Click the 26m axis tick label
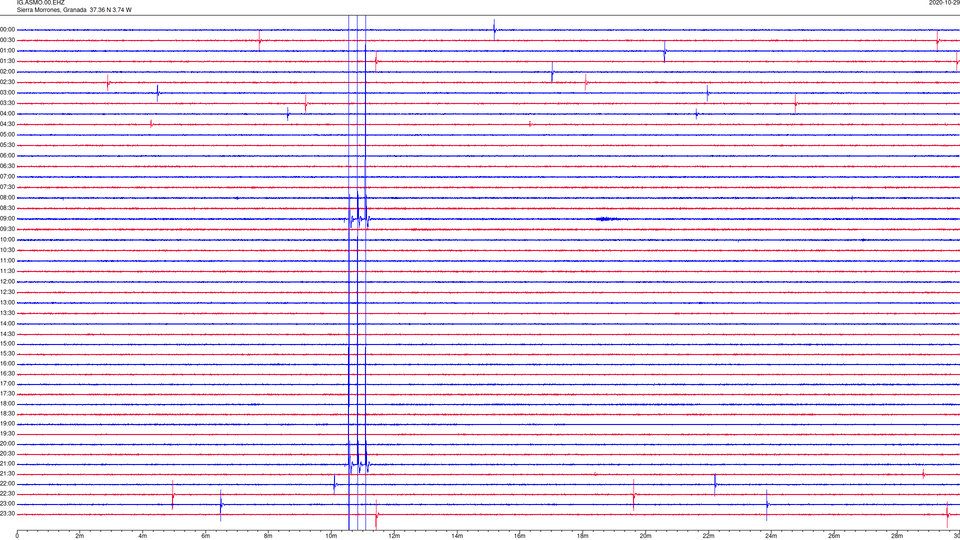 (834, 536)
